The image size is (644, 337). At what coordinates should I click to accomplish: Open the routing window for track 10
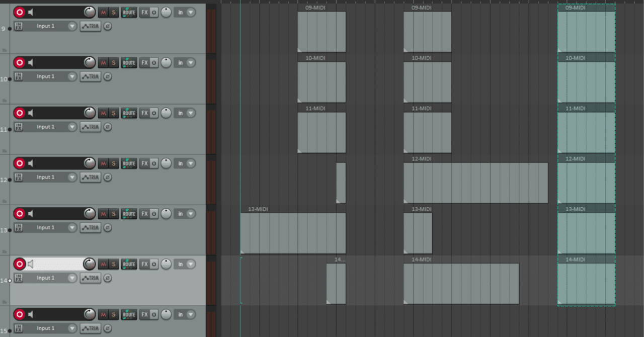129,62
